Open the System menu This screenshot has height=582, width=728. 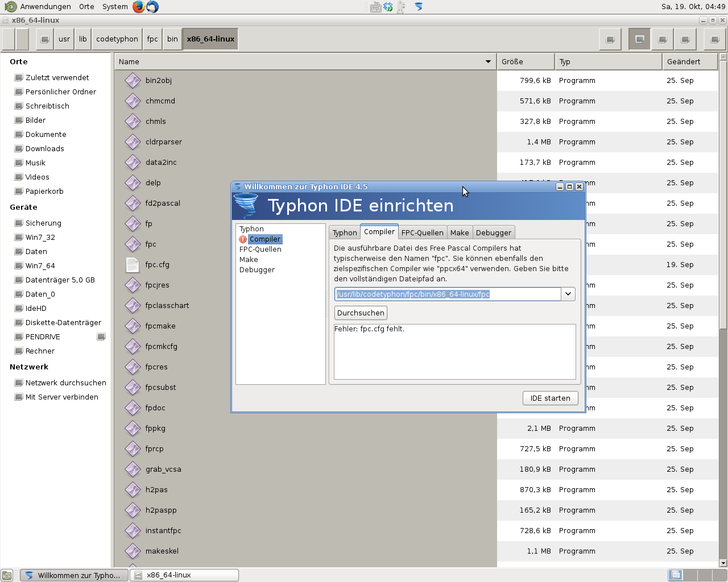pyautogui.click(x=115, y=7)
